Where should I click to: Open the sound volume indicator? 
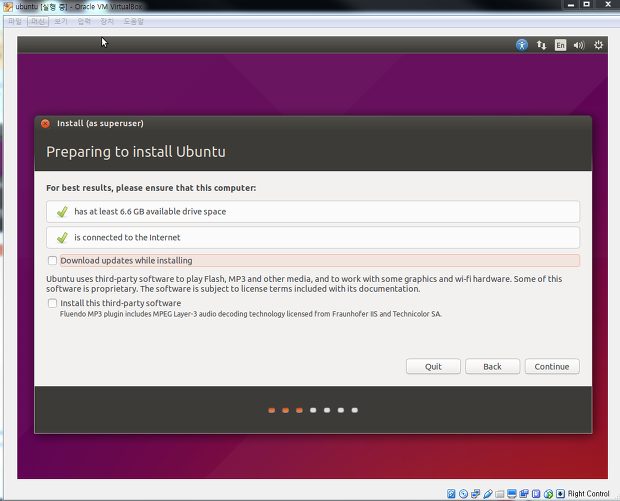579,45
